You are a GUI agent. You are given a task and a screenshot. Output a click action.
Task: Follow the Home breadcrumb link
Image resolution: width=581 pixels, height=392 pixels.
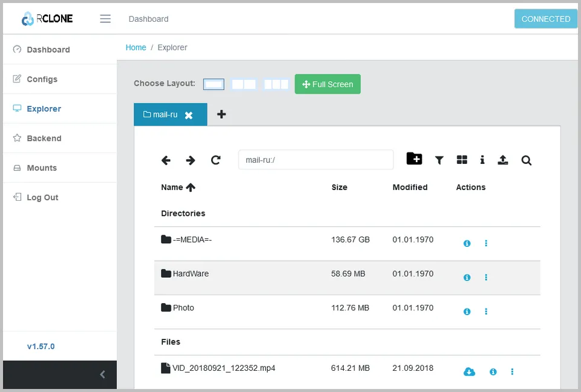[x=136, y=47]
